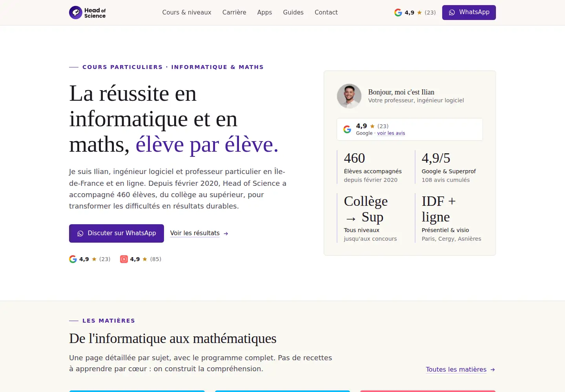Open the Contact page
This screenshot has height=392, width=565.
[x=326, y=13]
